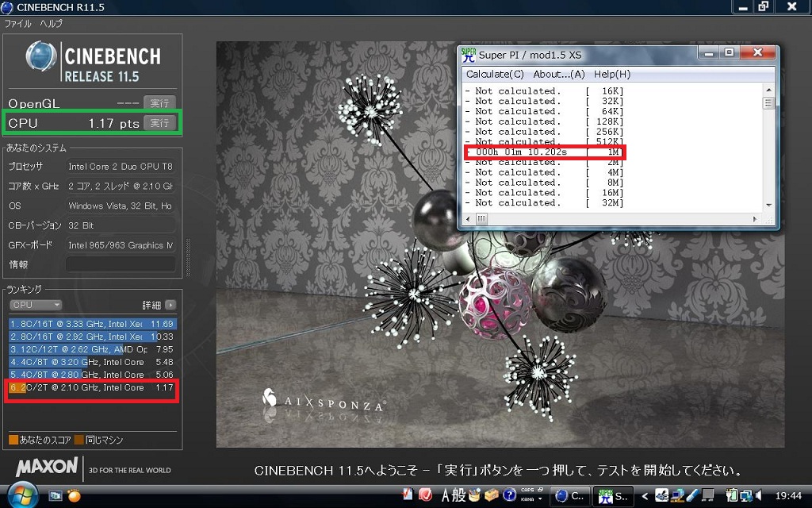Open About...(A) menu in Super PI
The width and height of the screenshot is (812, 508).
tap(559, 74)
